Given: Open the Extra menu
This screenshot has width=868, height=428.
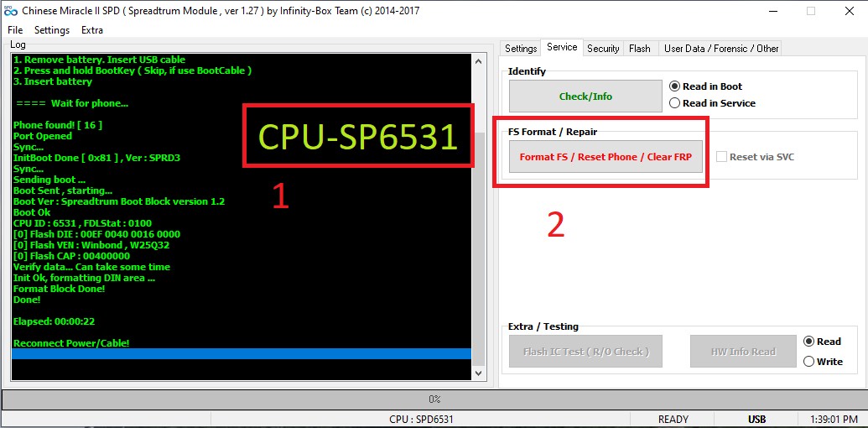Looking at the screenshot, I should (x=92, y=30).
